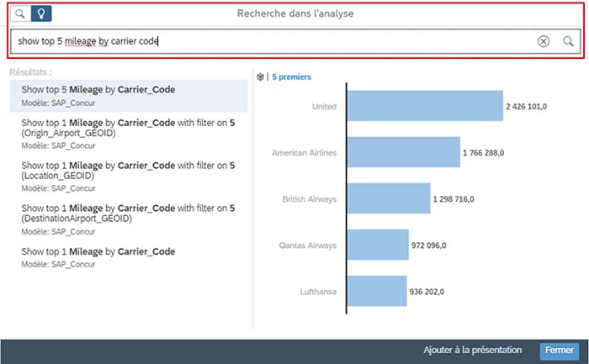Click the value label 2 426 101,0
The image size is (589, 364).
(526, 107)
